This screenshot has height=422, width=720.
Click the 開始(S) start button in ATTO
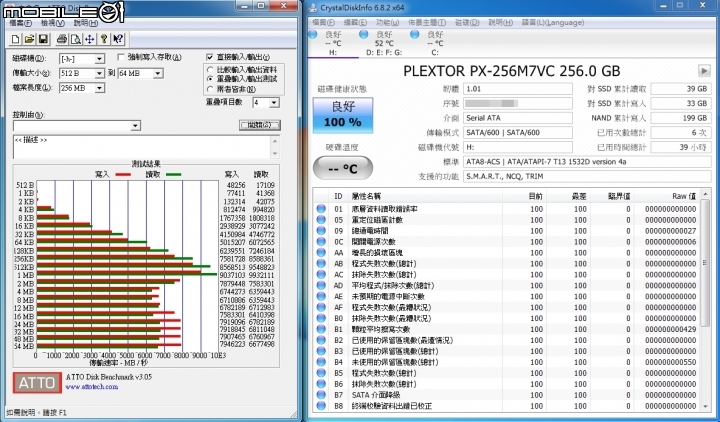260,125
